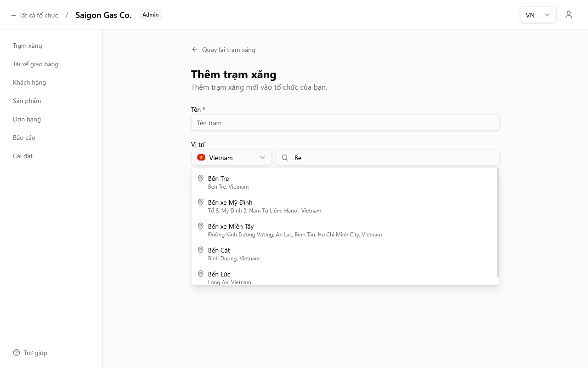Go to Đơn hàng in the sidebar
The image size is (588, 368).
coord(27,119)
